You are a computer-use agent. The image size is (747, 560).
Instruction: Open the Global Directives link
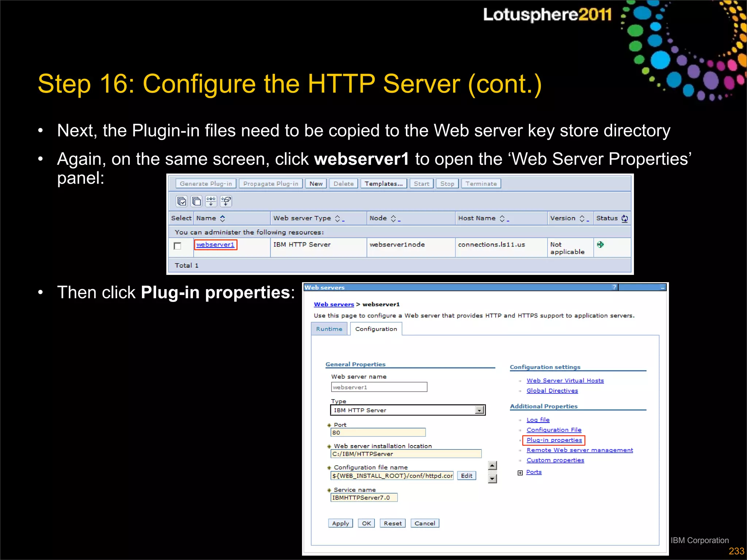point(552,391)
